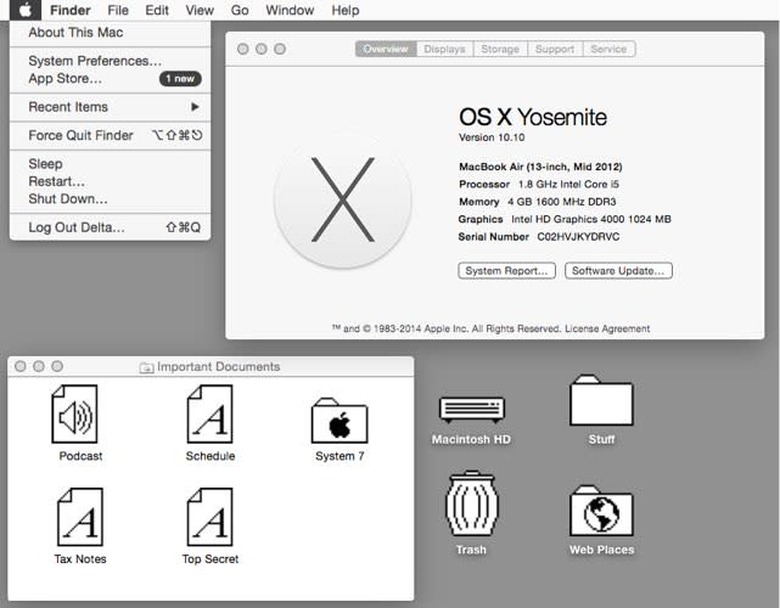Switch to the Storage tab
This screenshot has height=608, width=780.
pos(500,49)
